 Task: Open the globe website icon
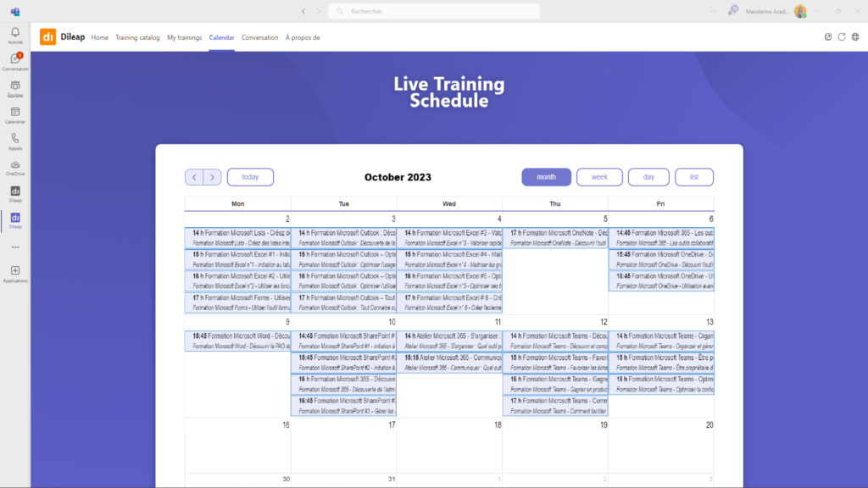click(855, 37)
